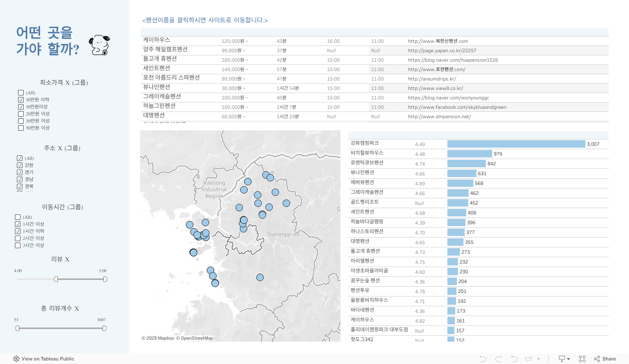Uncheck 경북 in the address filter

click(20, 187)
